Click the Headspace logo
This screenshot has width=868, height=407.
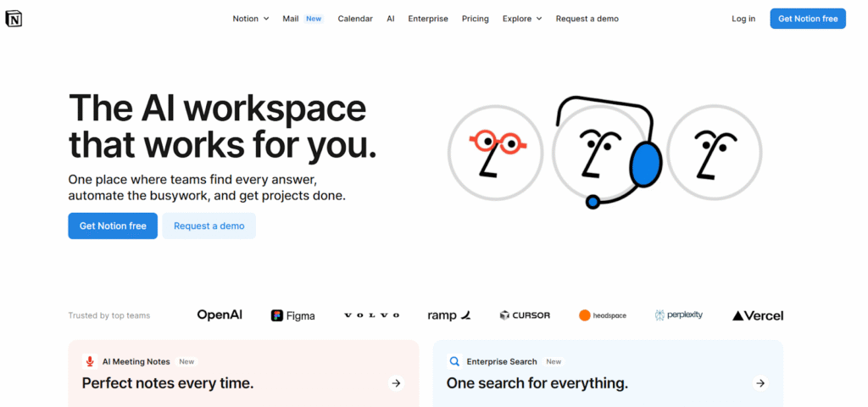coord(603,315)
